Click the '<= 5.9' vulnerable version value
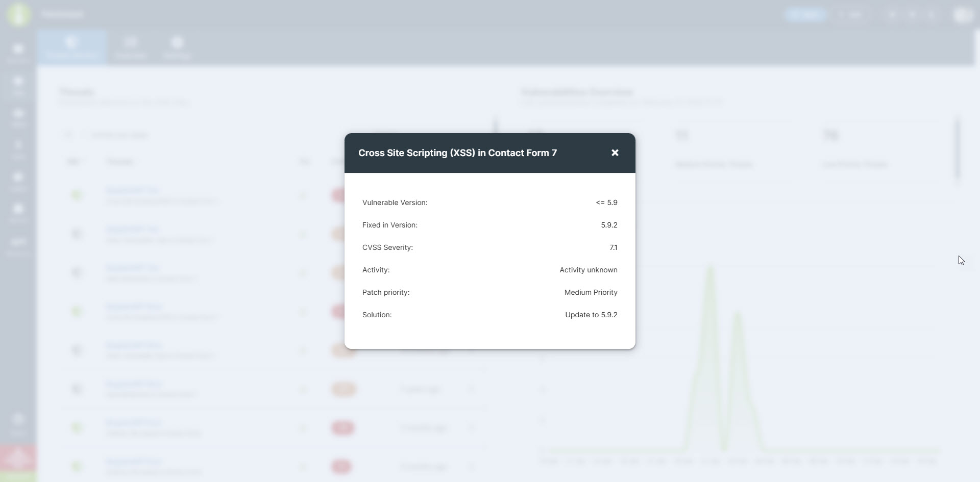This screenshot has width=980, height=482. tap(606, 202)
